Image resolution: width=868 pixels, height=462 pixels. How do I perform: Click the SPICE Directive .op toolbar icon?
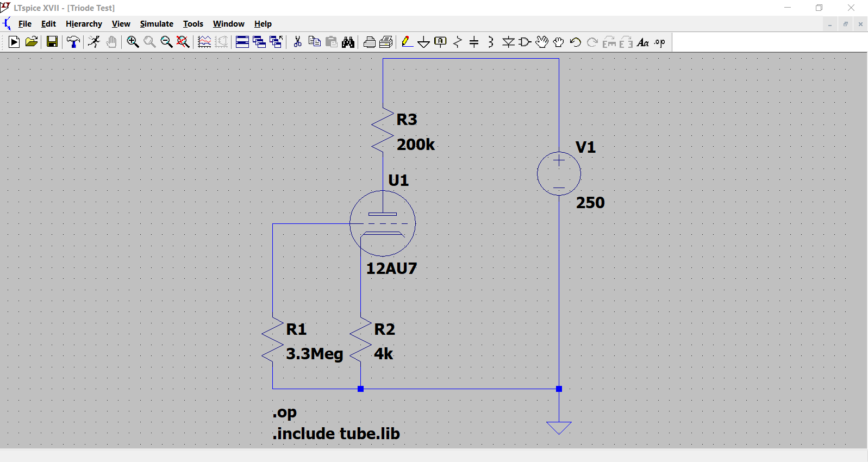click(660, 42)
